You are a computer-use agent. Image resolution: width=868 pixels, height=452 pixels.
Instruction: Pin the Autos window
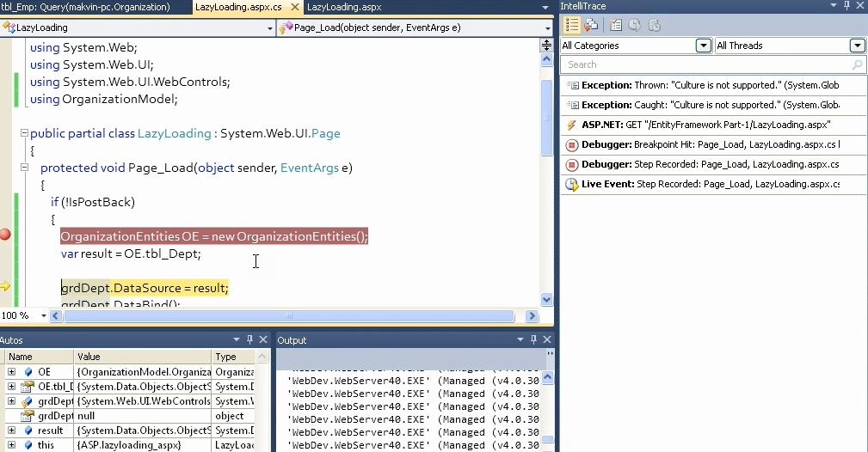(249, 340)
